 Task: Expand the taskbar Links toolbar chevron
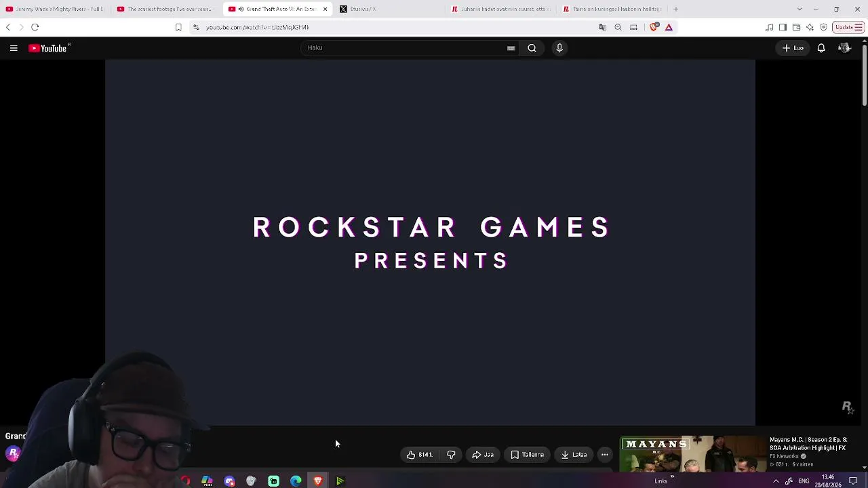click(x=672, y=478)
